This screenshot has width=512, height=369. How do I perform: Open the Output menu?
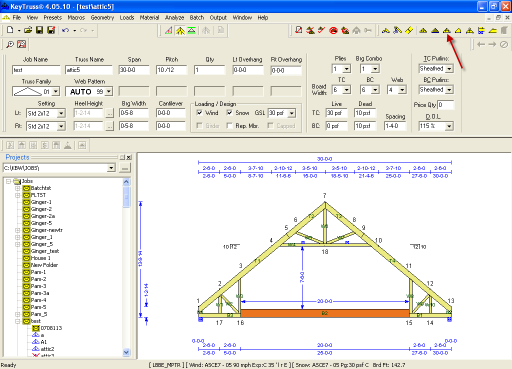click(x=218, y=18)
